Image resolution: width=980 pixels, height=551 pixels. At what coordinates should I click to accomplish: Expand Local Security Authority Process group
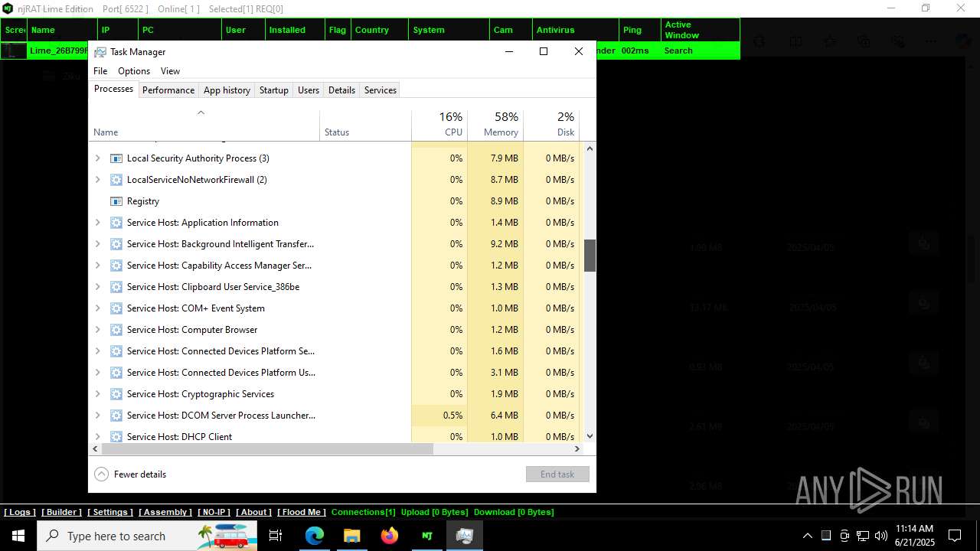pyautogui.click(x=97, y=158)
